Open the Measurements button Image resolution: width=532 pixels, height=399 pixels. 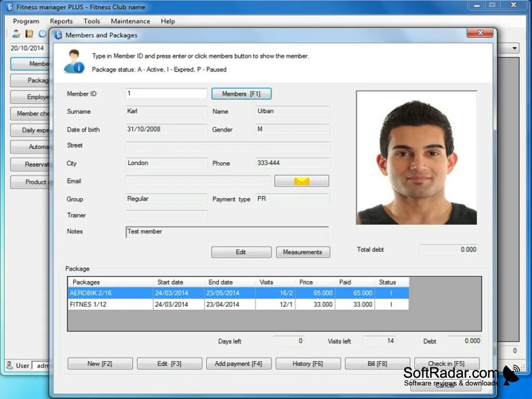click(303, 252)
